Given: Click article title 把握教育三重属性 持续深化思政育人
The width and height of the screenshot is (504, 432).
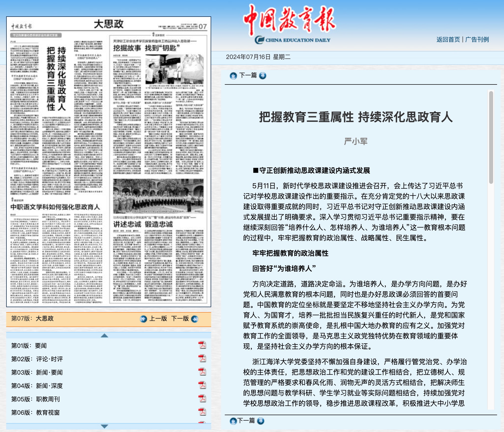Looking at the screenshot, I should coord(356,117).
